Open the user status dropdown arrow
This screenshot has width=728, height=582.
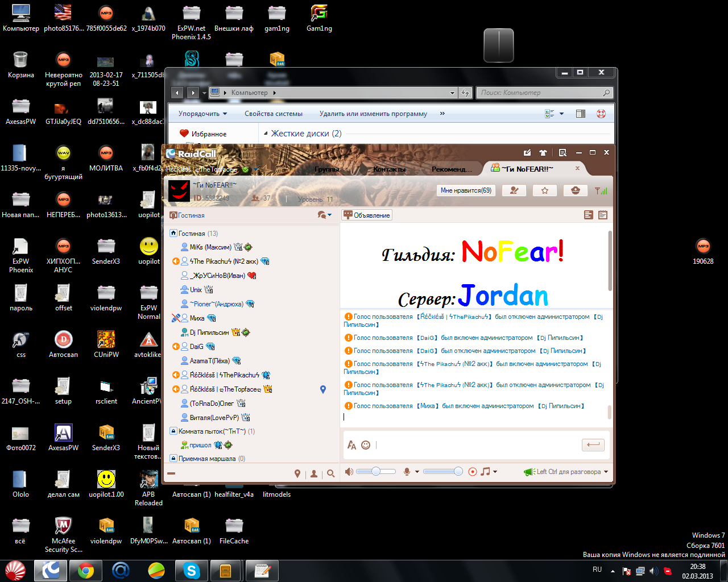click(257, 169)
